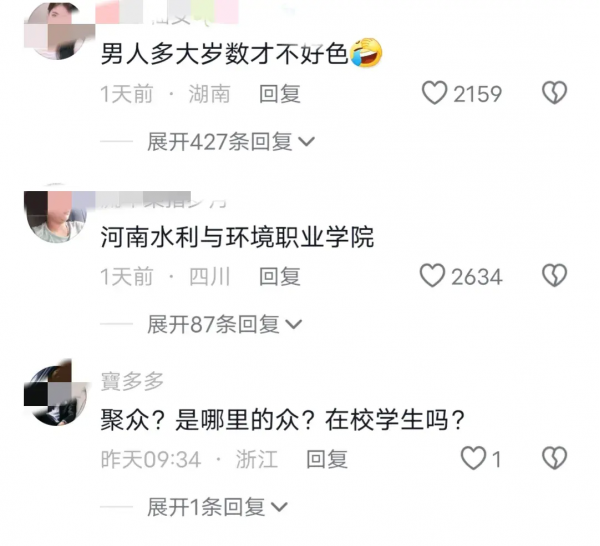Select the comment text 河南水利与环境职业学院
Viewport: 600px width, 546px height.
coord(237,237)
